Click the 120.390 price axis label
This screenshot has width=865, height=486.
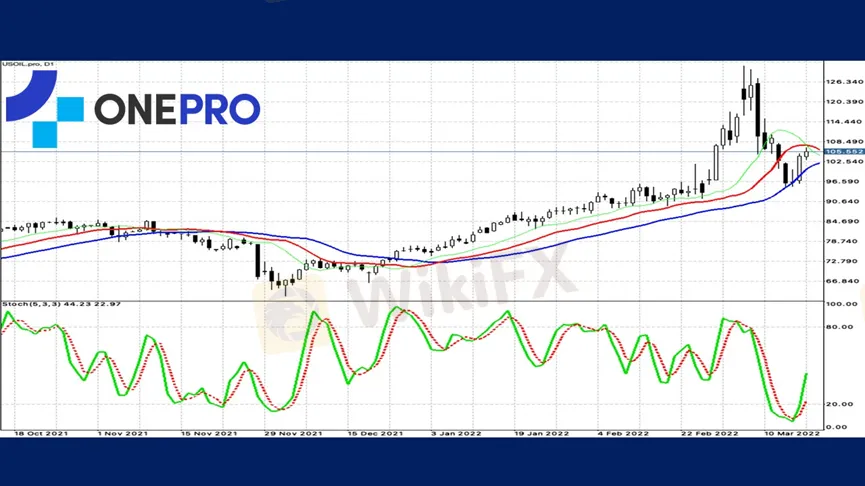point(844,102)
